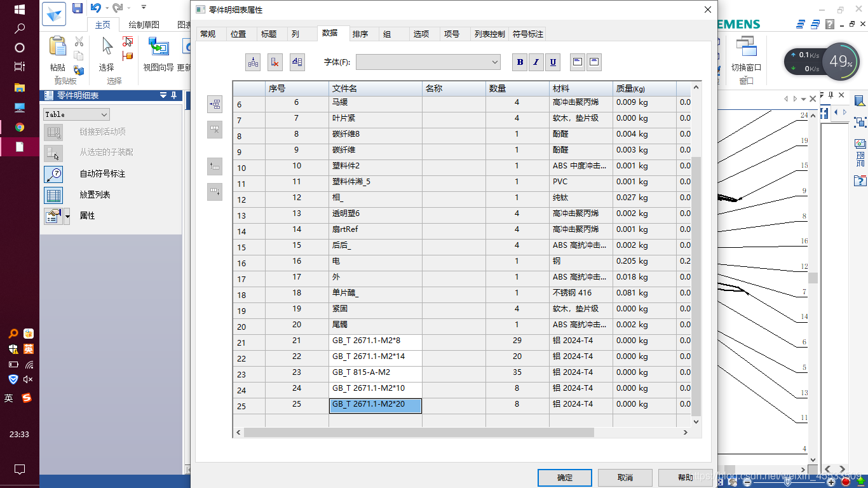Image resolution: width=868 pixels, height=488 pixels.
Task: Click the delete column icon with red X
Action: click(x=275, y=62)
